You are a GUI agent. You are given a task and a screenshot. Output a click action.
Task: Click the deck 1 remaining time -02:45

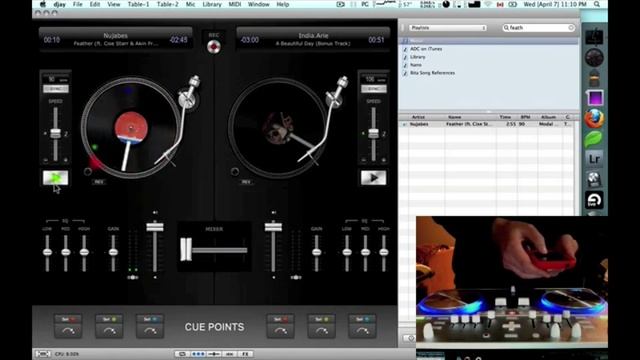(x=178, y=40)
